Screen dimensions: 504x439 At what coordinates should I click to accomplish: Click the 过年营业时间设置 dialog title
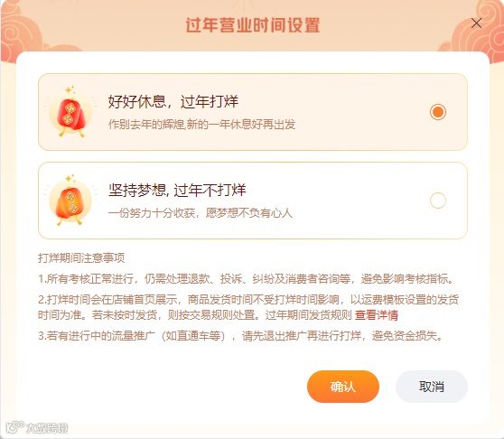pos(253,24)
